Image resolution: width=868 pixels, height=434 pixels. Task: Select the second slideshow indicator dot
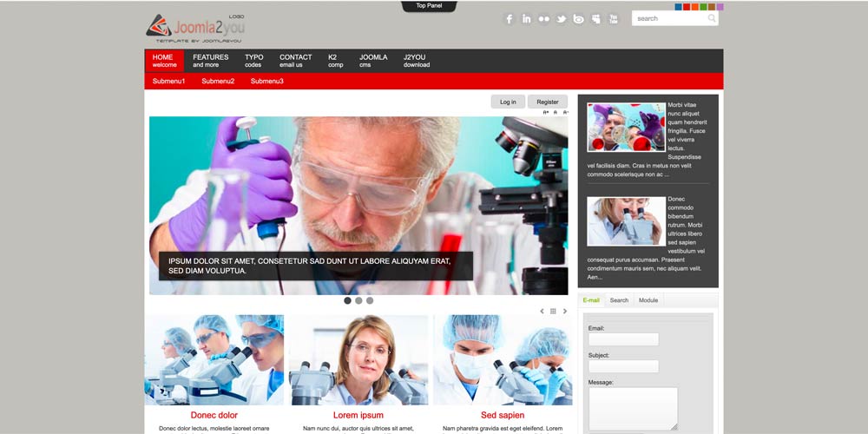click(x=358, y=300)
